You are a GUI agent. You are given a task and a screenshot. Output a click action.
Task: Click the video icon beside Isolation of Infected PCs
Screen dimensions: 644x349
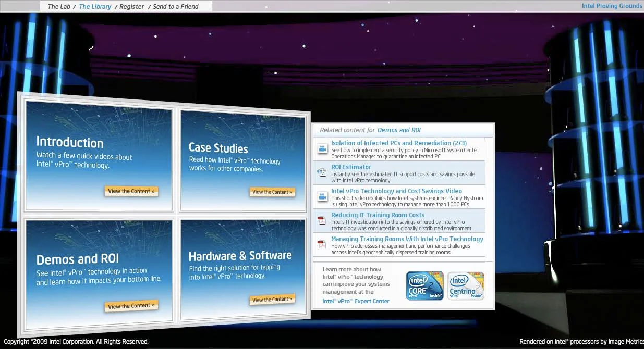322,149
